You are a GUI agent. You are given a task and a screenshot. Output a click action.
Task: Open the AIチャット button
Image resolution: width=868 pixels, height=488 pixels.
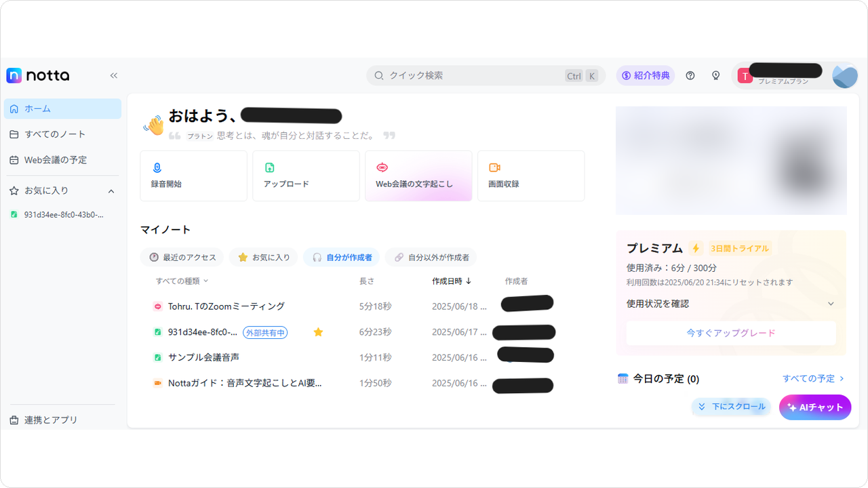[x=815, y=407]
